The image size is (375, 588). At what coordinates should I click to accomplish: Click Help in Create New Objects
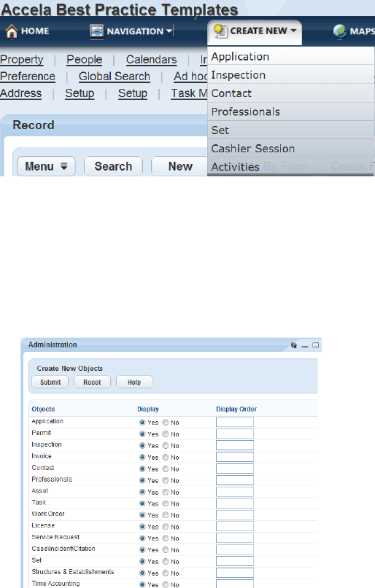[x=134, y=382]
